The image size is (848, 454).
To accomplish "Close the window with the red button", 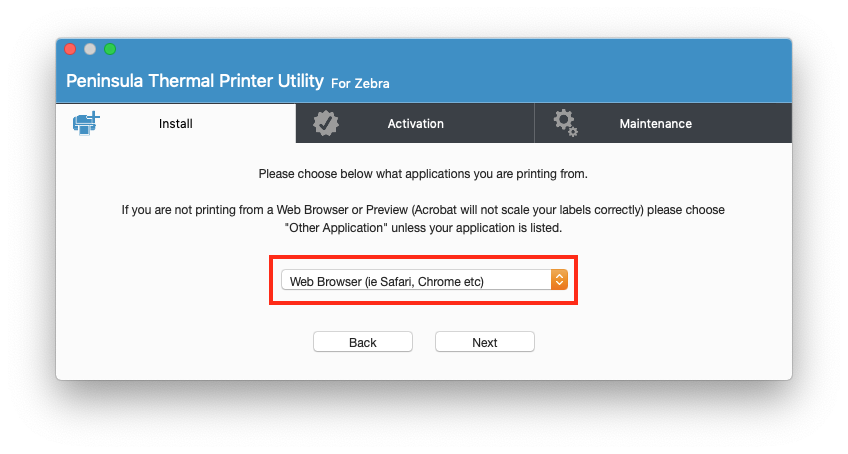I will [70, 49].
